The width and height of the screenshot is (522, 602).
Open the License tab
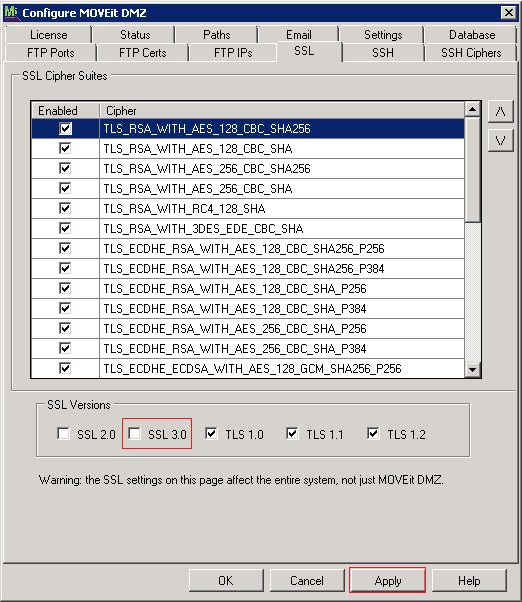(x=49, y=35)
